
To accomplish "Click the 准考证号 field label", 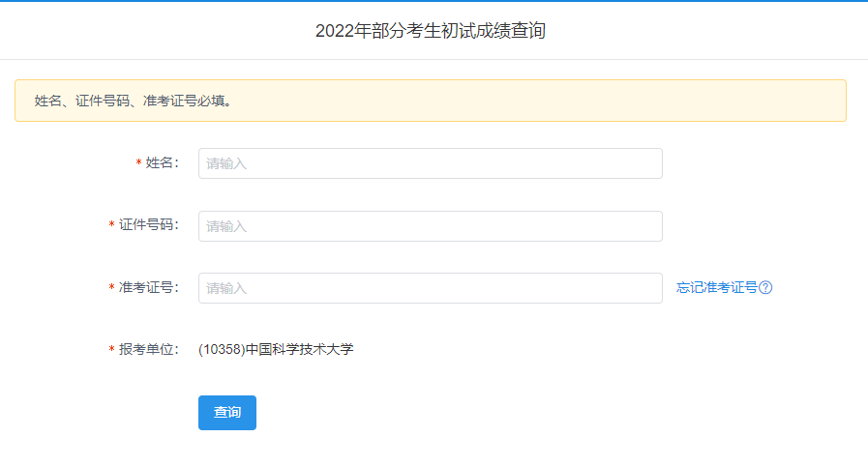I will (148, 287).
